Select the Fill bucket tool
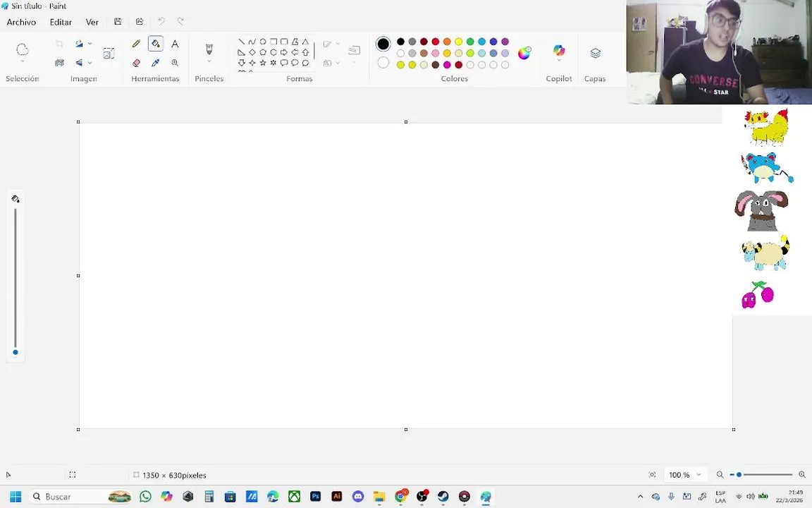 [155, 44]
